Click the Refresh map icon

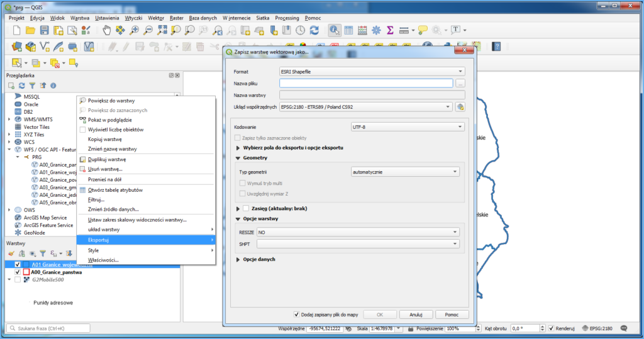click(x=314, y=30)
